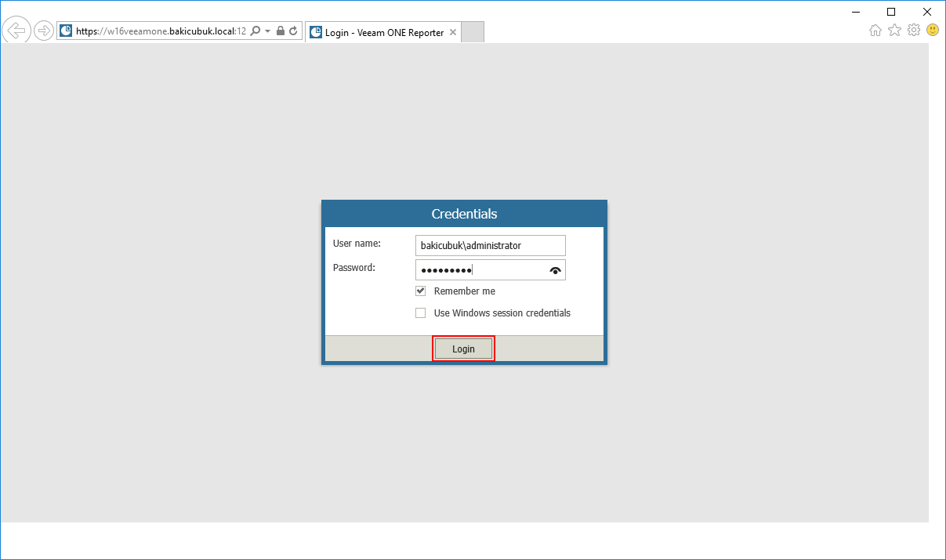Screen dimensions: 946x560
Task: Click the Veeam site icon in address bar
Action: [x=67, y=31]
